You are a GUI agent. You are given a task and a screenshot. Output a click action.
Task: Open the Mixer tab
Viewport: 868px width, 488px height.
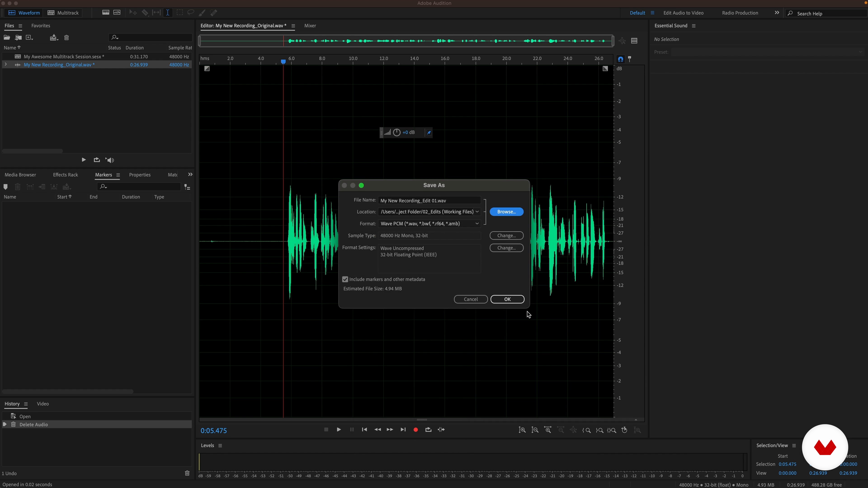coord(310,26)
